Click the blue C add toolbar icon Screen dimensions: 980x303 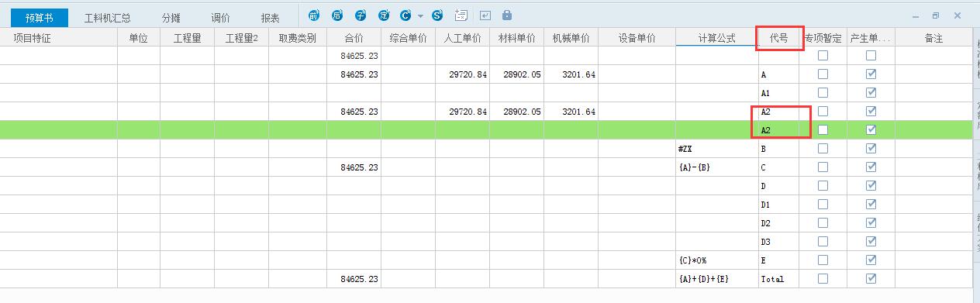[405, 15]
